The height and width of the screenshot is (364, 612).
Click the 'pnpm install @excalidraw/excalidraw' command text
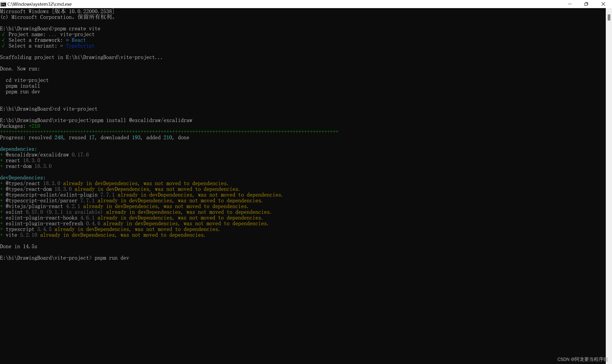tap(142, 120)
